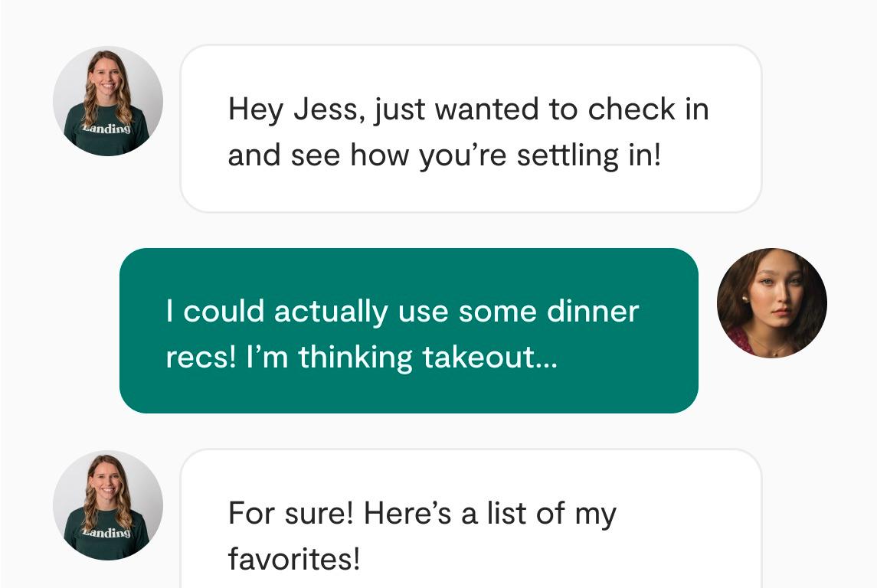The width and height of the screenshot is (877, 588).
Task: Click the line "I could actually use some dinner"
Action: pos(402,312)
